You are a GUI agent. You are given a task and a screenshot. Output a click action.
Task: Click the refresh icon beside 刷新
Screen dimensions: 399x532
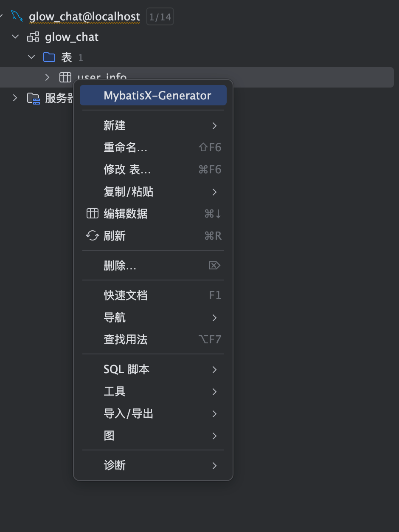92,236
